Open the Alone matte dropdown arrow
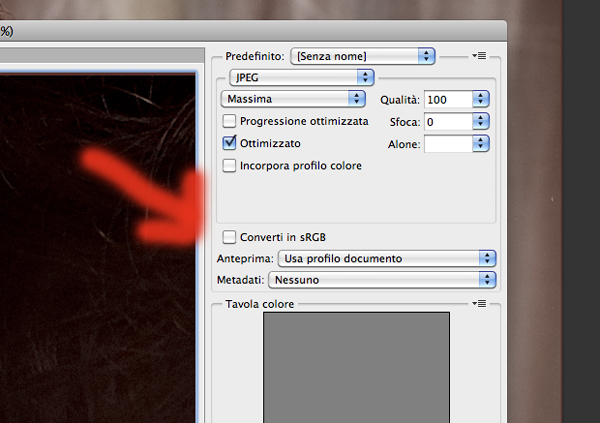Viewport: 600px width, 423px height. click(x=481, y=144)
